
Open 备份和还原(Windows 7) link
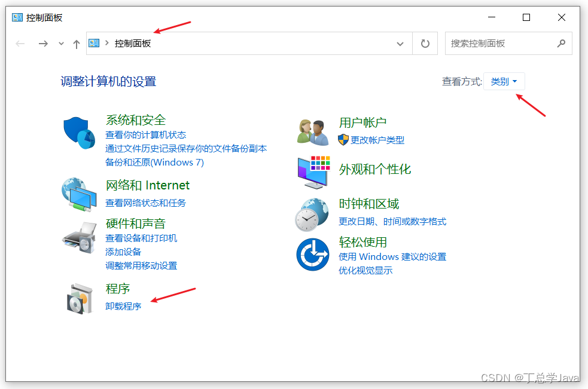pos(154,163)
